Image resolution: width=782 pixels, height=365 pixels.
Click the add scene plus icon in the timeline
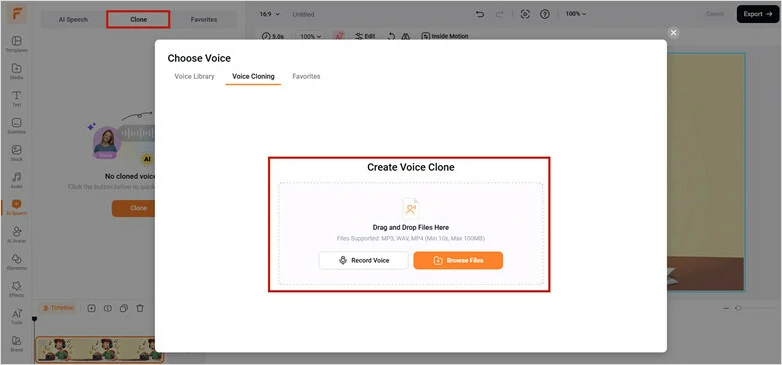tap(91, 308)
